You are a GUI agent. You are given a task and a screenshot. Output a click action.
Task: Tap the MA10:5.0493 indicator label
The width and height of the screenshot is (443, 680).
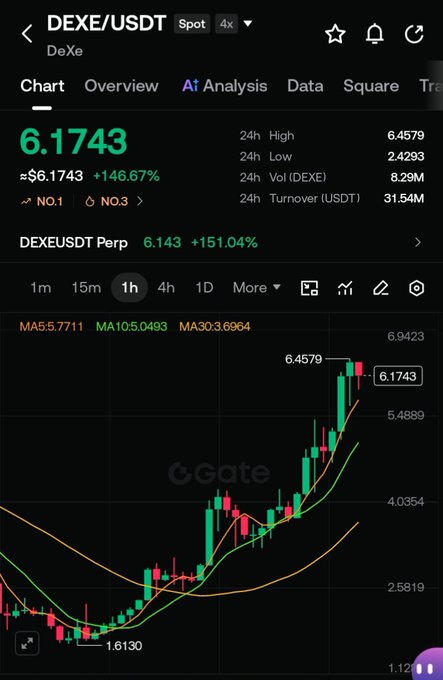tap(131, 326)
